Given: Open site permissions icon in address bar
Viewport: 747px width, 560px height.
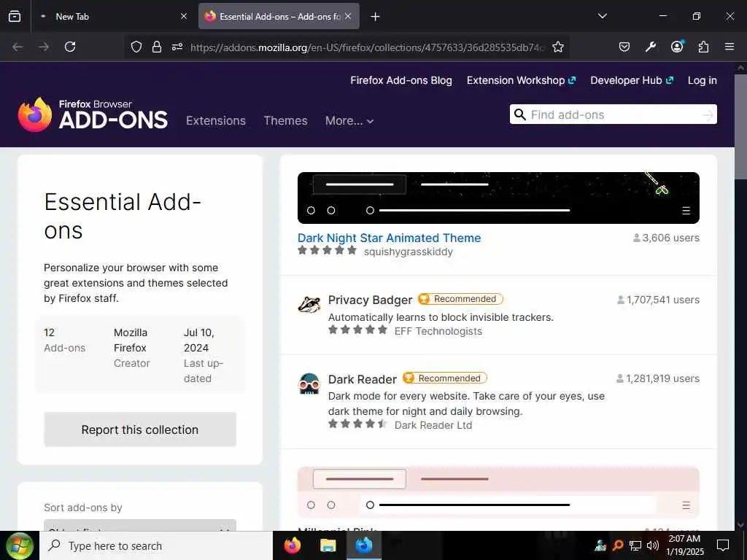Looking at the screenshot, I should (177, 47).
